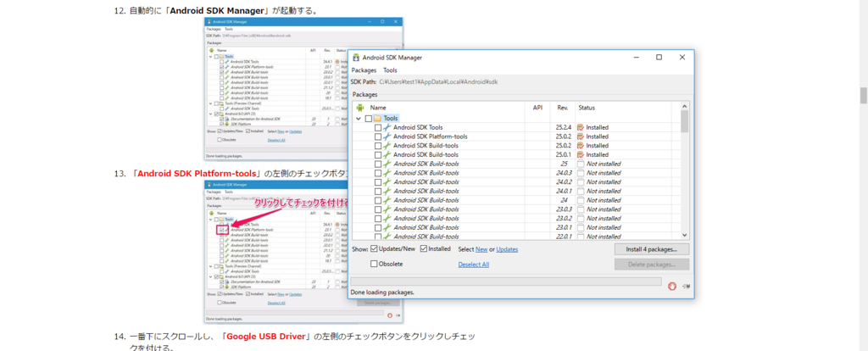Click not-installed status icon for rev 24.0.2
The height and width of the screenshot is (351, 868).
(581, 181)
